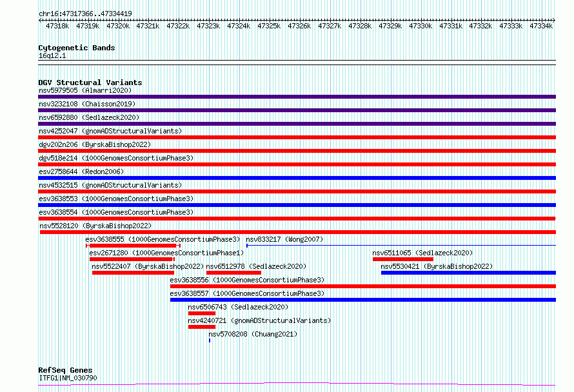The image size is (574, 392).
Task: Click the chr16:47317366..47334419 coordinate label
Action: [x=85, y=14]
